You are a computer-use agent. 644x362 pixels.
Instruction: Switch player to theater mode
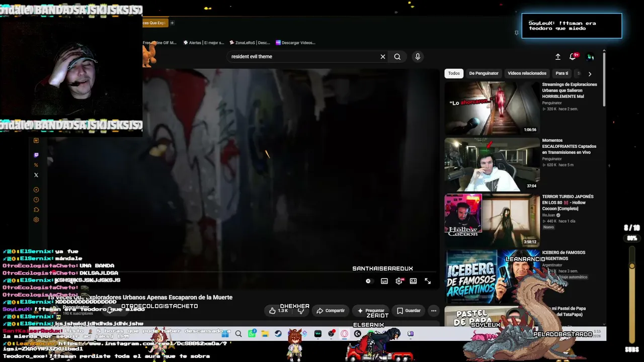tap(413, 282)
